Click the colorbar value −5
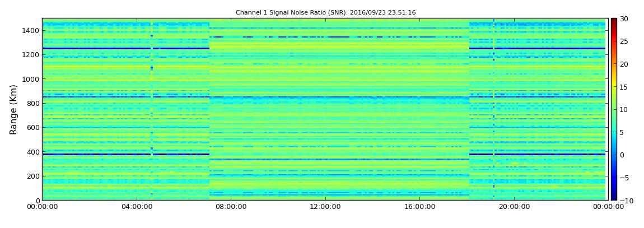The height and width of the screenshot is (228, 644). tap(624, 178)
